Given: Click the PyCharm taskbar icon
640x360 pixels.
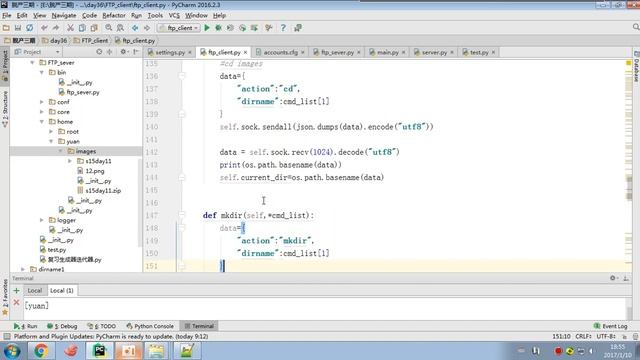Looking at the screenshot, I should pos(99,351).
